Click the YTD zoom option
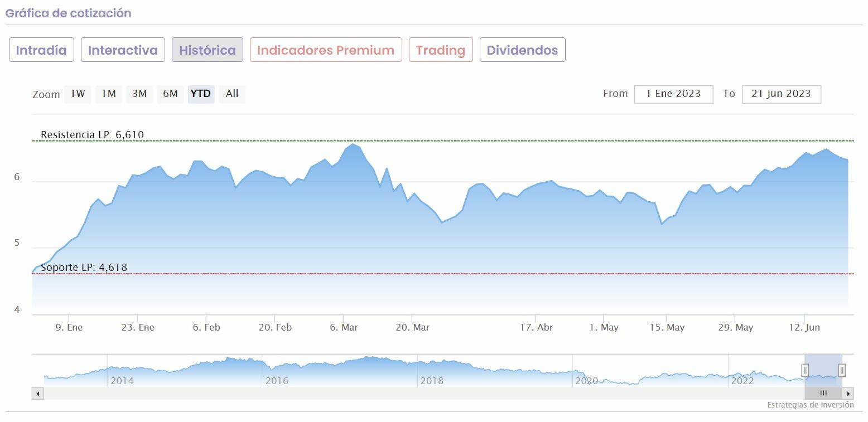 pyautogui.click(x=201, y=94)
